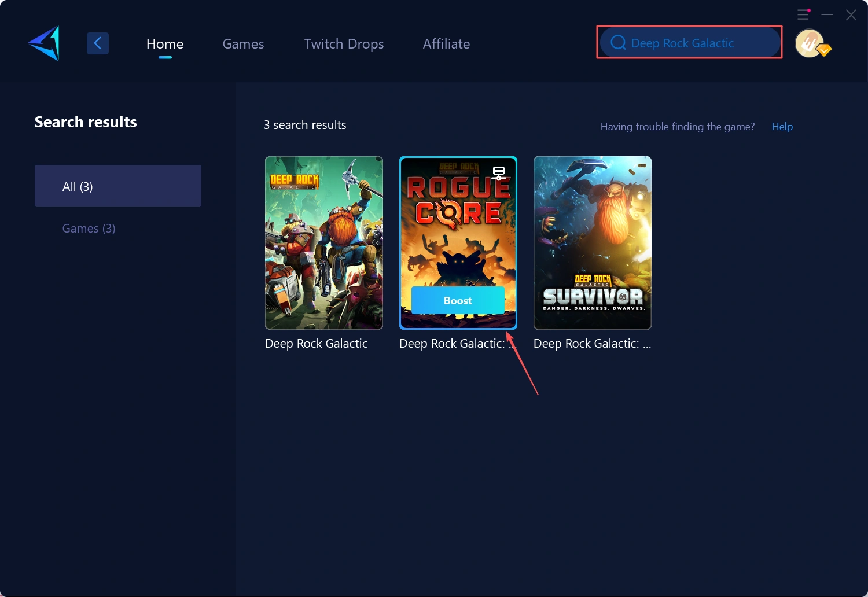868x597 pixels.
Task: Minimize the application window
Action: [827, 14]
